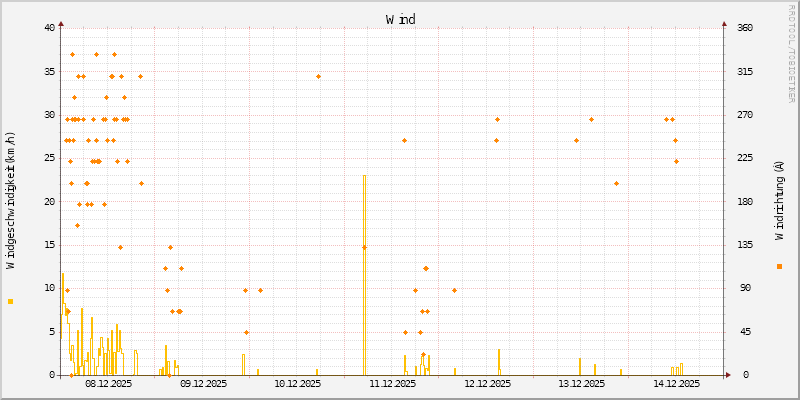Click the yellow wind speed legend square
Viewport: 800px width, 400px height.
(10, 301)
